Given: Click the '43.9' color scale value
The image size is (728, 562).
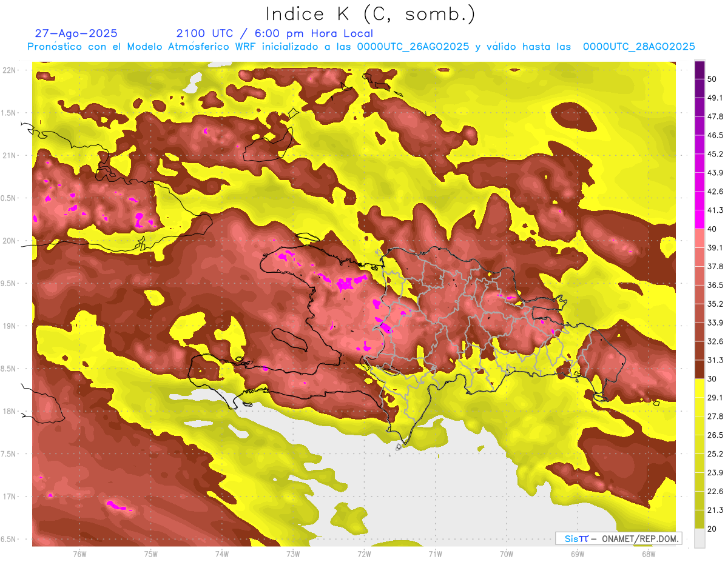Looking at the screenshot, I should pos(715,173).
